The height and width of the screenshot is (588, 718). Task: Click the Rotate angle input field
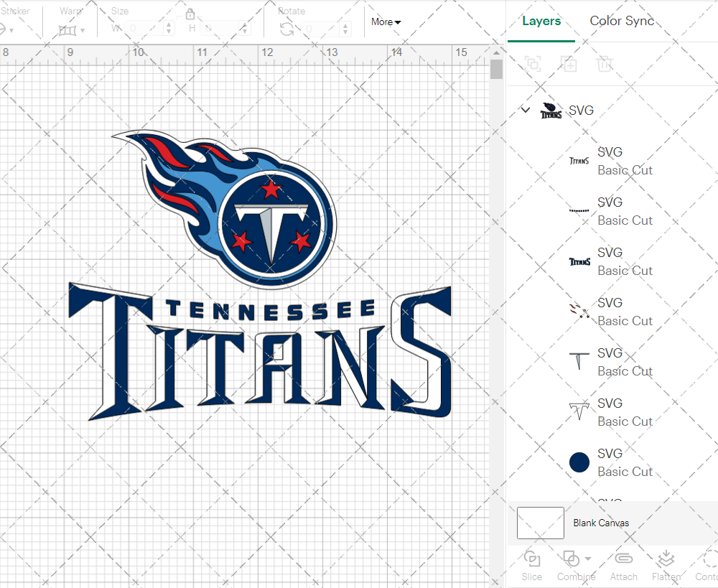[320, 29]
